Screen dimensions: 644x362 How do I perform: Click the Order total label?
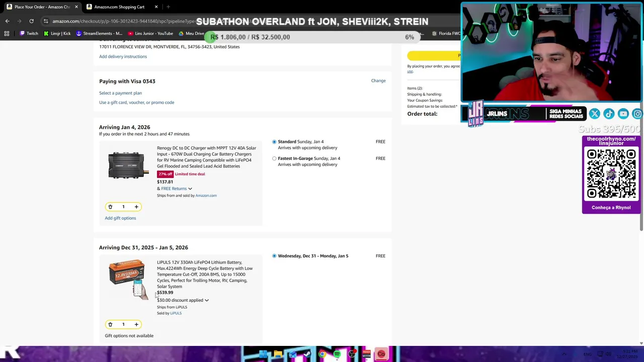[x=422, y=114]
